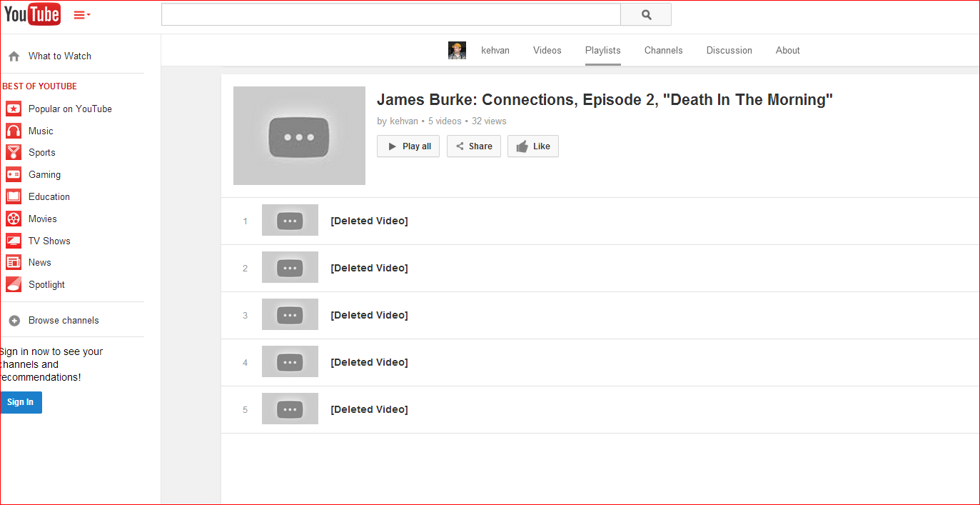This screenshot has height=505, width=980.
Task: Click the Share button
Action: (474, 146)
